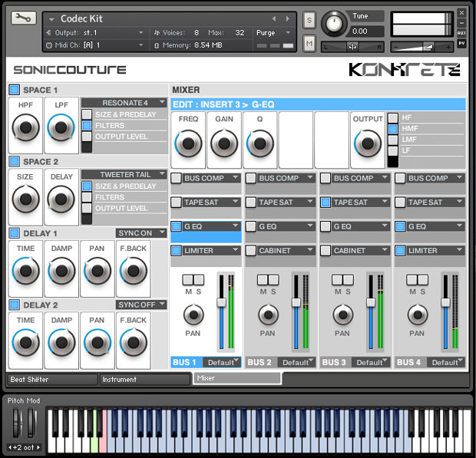Image resolution: width=476 pixels, height=458 pixels.
Task: Open the wrench instrument options
Action: tap(23, 18)
